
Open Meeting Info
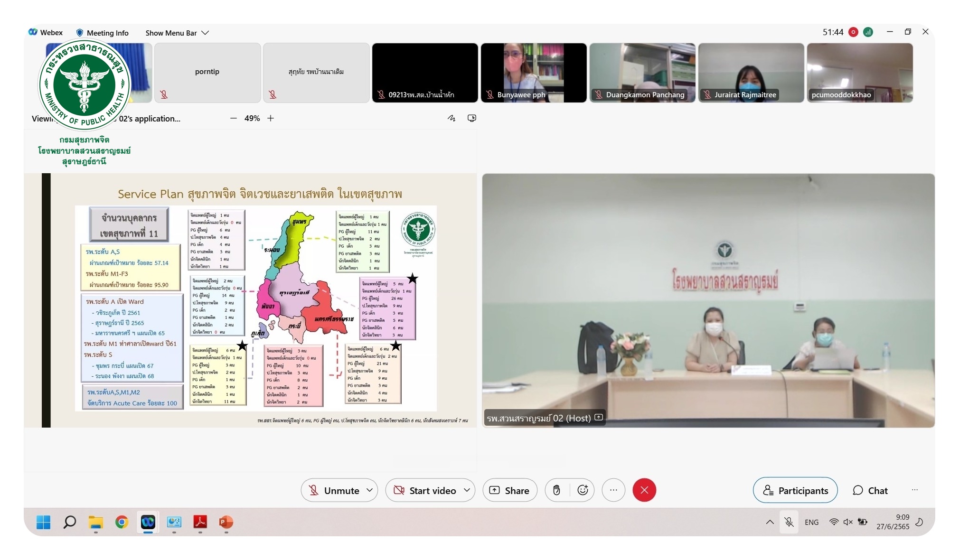pyautogui.click(x=102, y=33)
